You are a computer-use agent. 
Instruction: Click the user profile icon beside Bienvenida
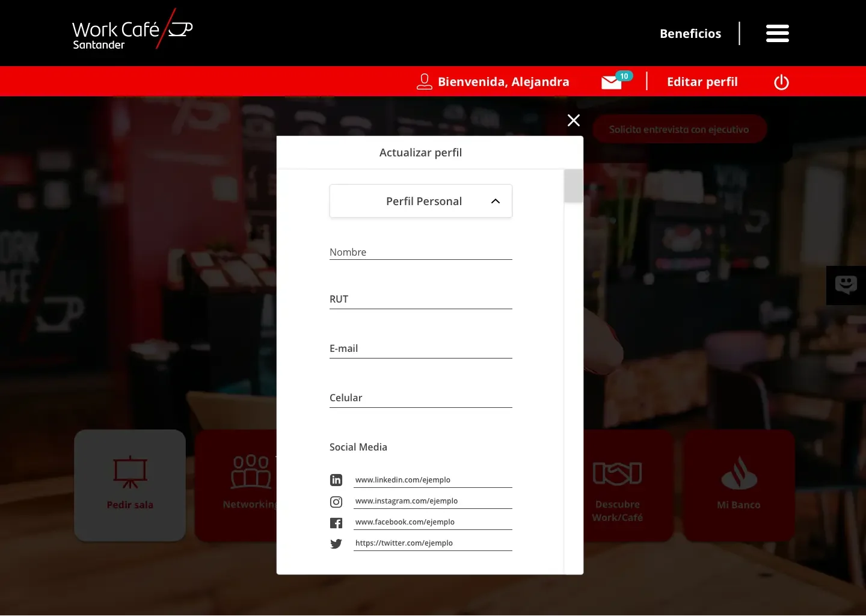point(425,82)
